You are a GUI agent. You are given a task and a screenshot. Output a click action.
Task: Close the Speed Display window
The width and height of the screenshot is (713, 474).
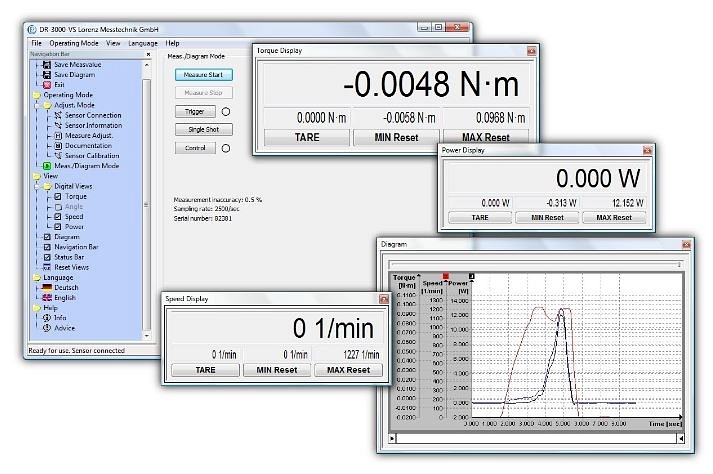[384, 299]
